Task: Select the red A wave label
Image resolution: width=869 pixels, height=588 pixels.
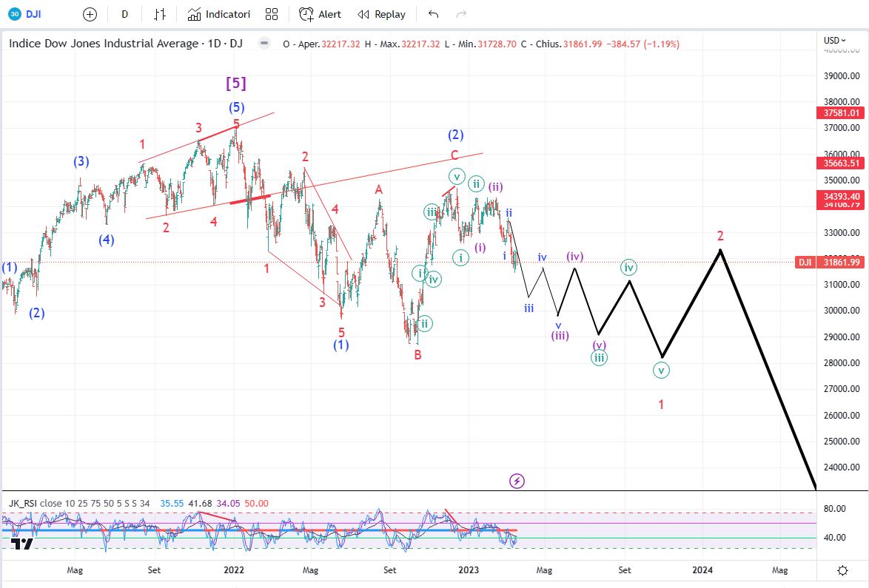Action: point(379,189)
